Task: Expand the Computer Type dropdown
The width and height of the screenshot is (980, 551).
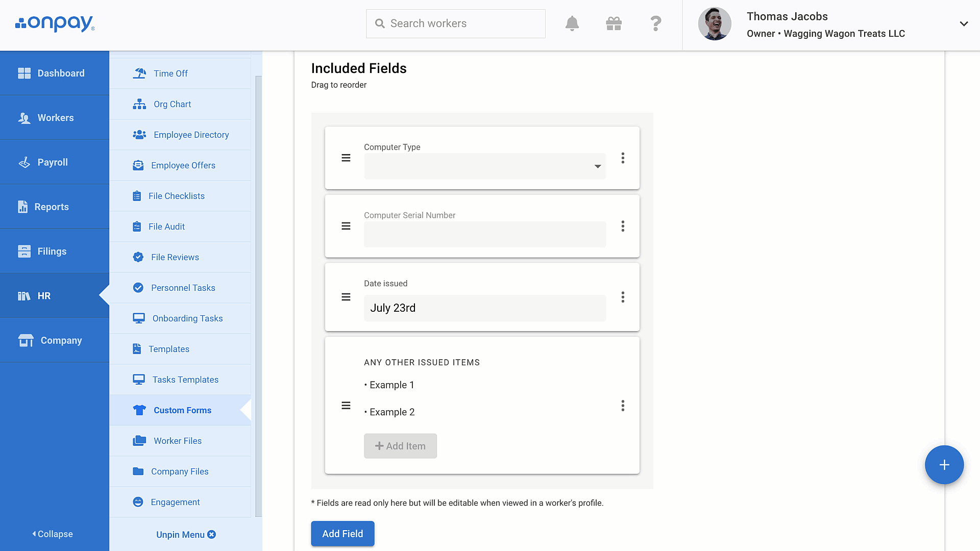Action: coord(485,166)
